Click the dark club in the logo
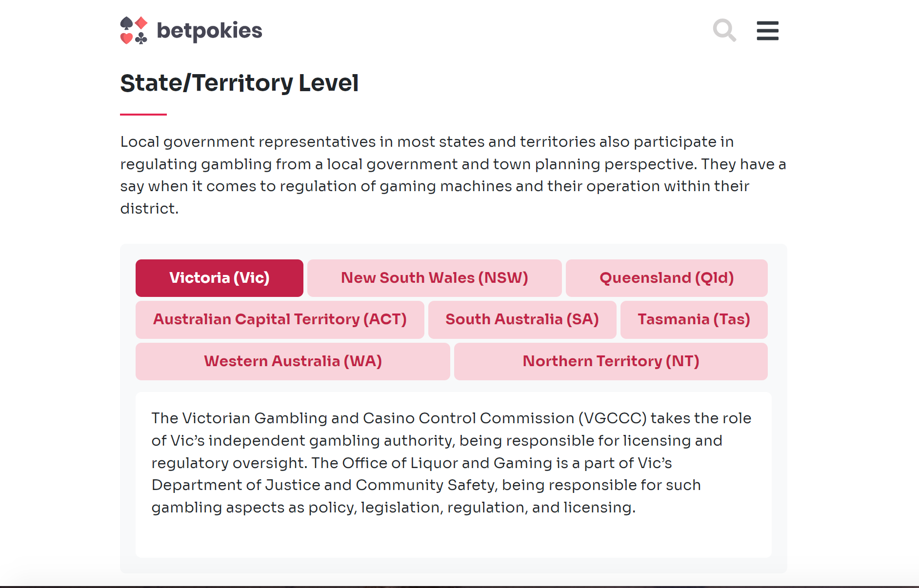This screenshot has width=919, height=588. 141,38
